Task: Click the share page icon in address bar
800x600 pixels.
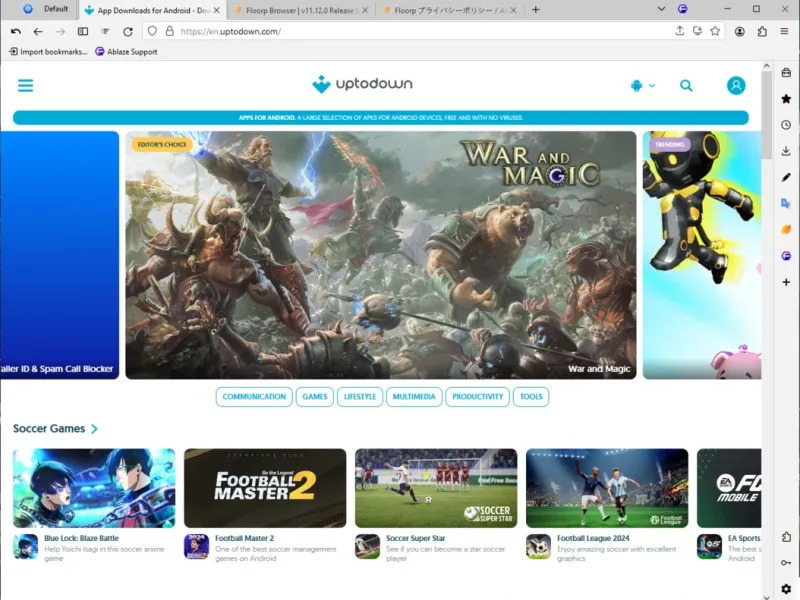Action: pos(680,31)
